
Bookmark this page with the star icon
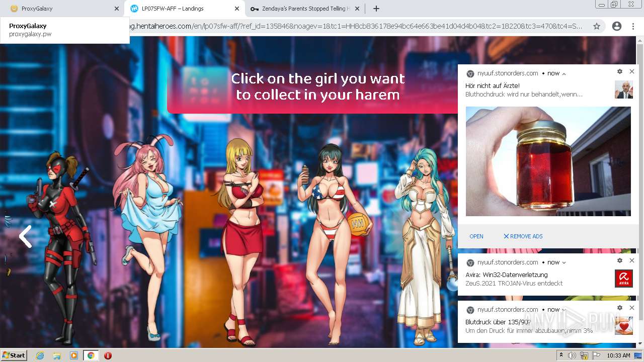(597, 26)
